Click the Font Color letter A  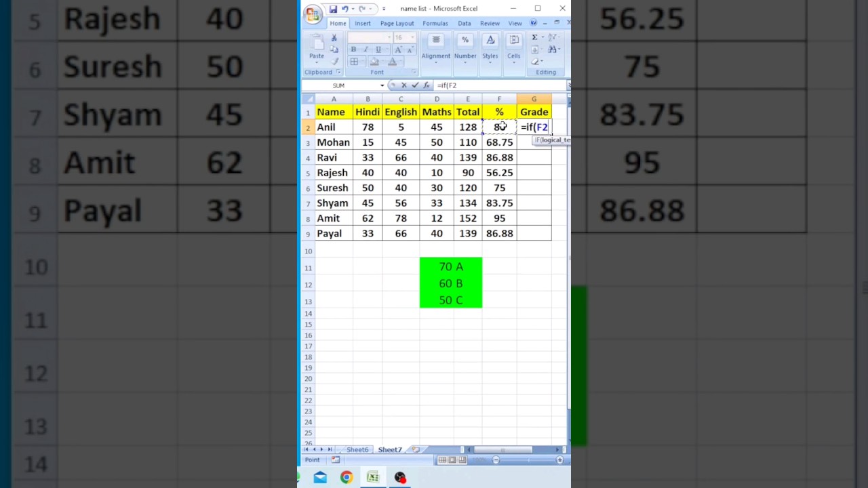(x=392, y=62)
